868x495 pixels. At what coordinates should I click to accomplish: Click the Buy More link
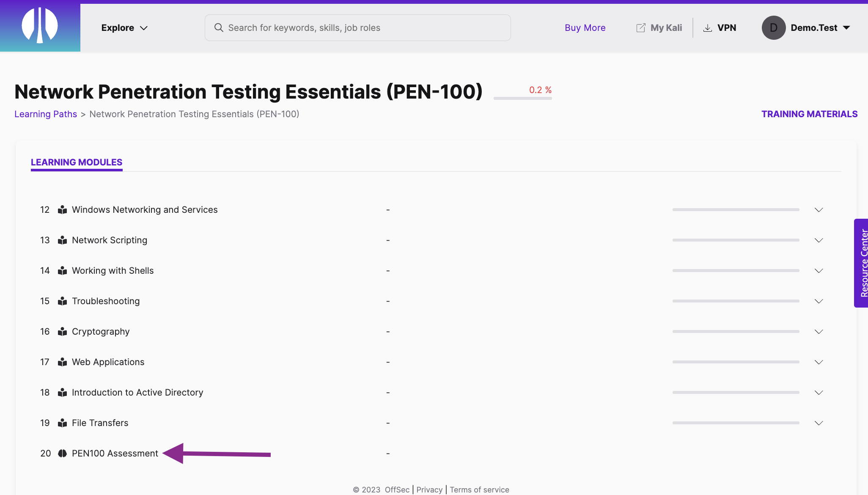coord(585,27)
